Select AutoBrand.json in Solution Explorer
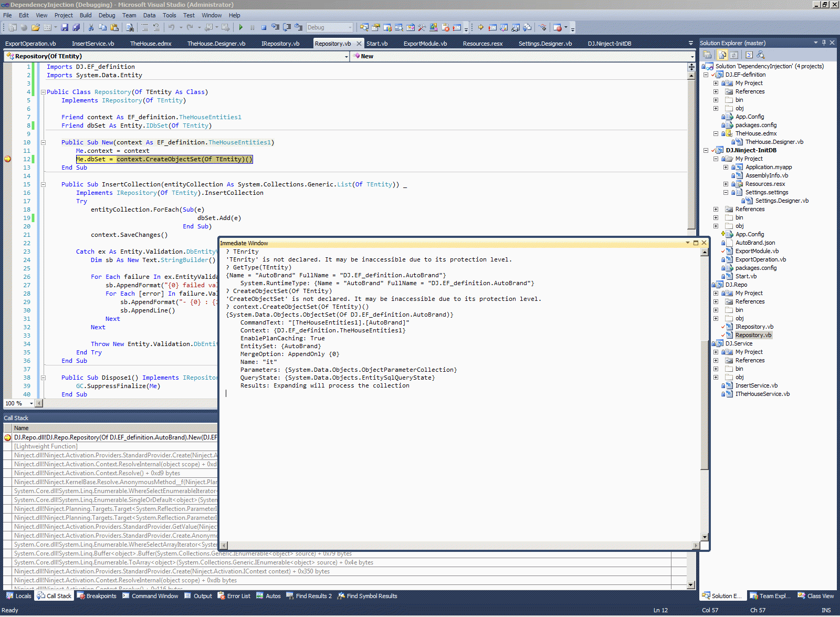 (x=755, y=243)
